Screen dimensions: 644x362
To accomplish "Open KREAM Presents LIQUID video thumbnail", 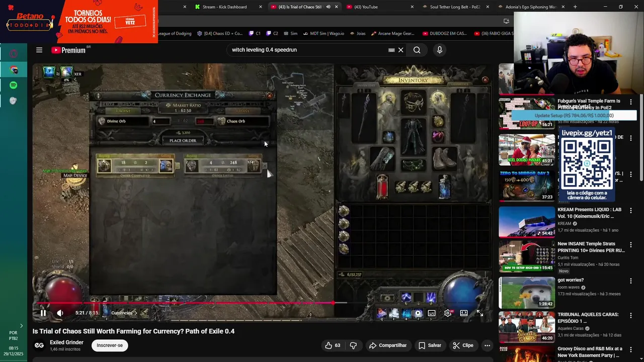I will click(x=527, y=222).
